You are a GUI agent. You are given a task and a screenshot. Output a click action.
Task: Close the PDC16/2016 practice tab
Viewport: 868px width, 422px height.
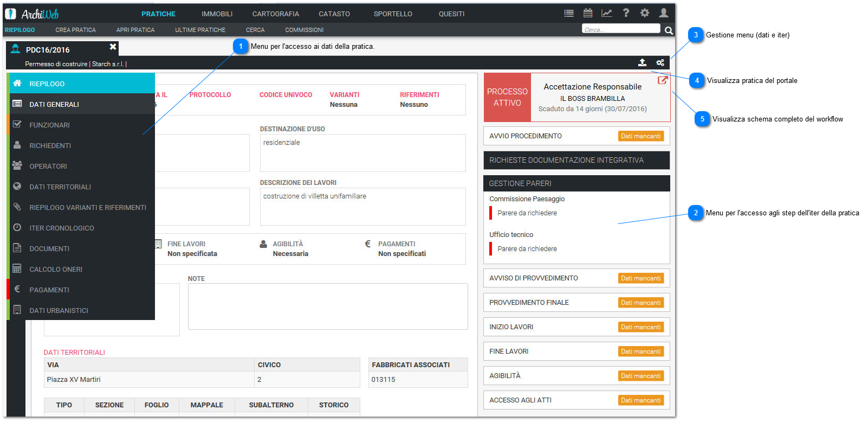(113, 47)
